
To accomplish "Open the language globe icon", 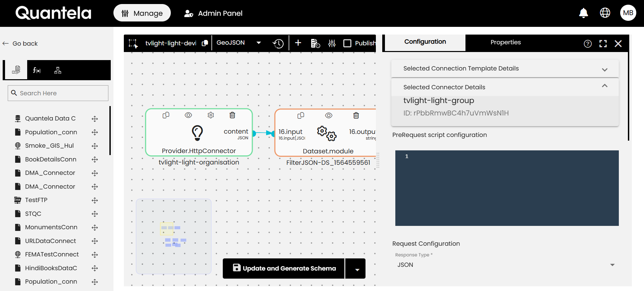I will (x=605, y=13).
